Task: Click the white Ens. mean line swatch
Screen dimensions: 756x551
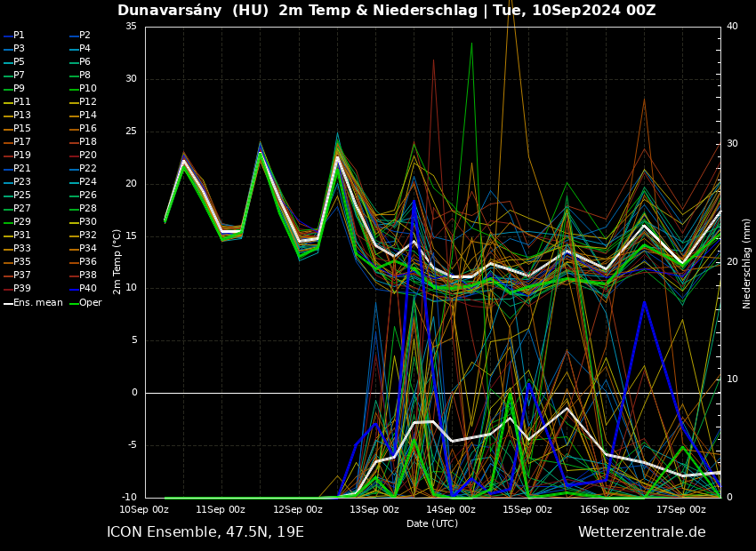Action: point(8,303)
